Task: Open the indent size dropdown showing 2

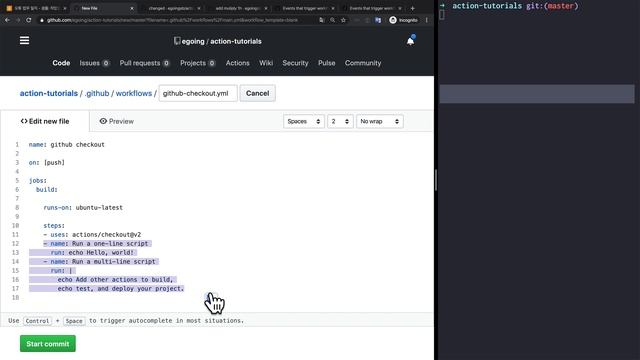Action: 340,121
